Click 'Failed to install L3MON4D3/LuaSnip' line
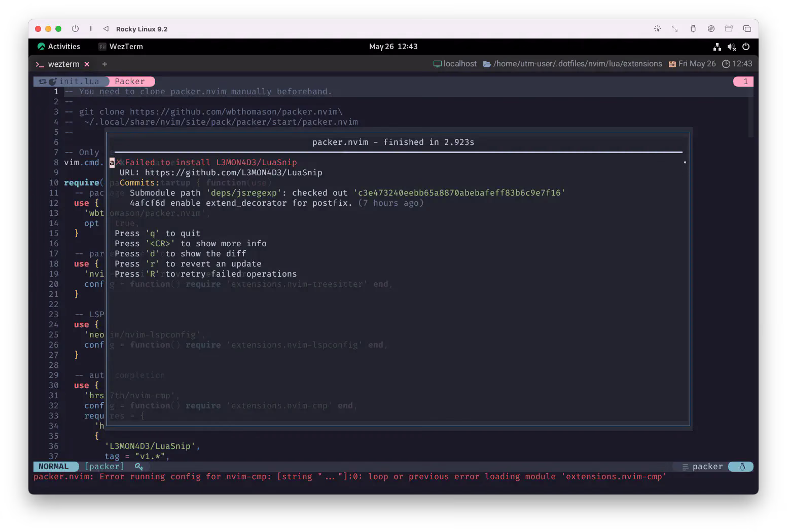 click(211, 163)
